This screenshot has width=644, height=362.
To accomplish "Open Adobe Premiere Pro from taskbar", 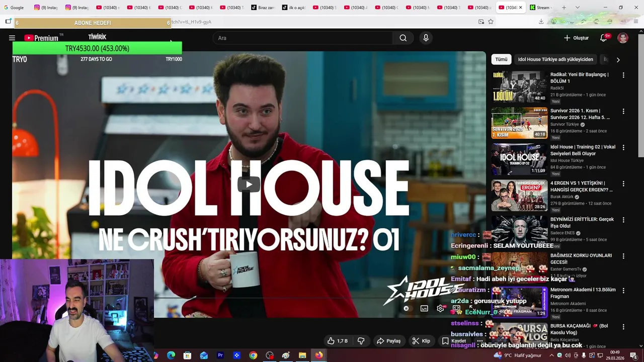I will (x=220, y=355).
